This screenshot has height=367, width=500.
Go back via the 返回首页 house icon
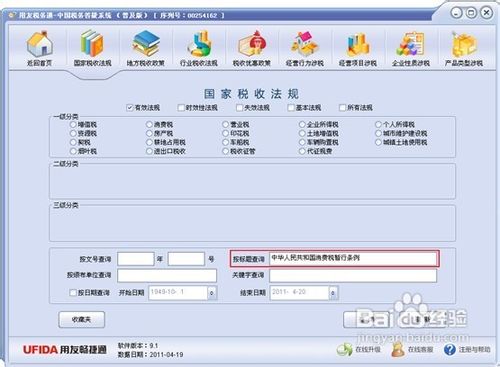(x=40, y=43)
